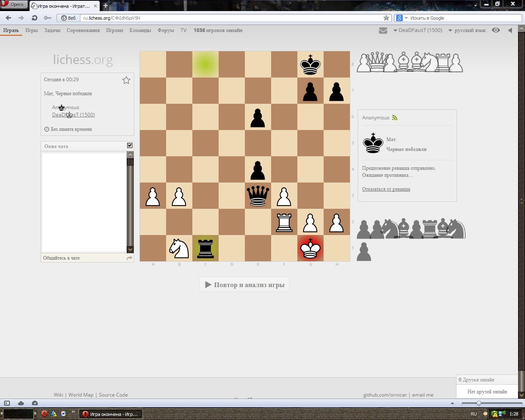Open the Команды menu item
The width and height of the screenshot is (525, 420).
[140, 30]
